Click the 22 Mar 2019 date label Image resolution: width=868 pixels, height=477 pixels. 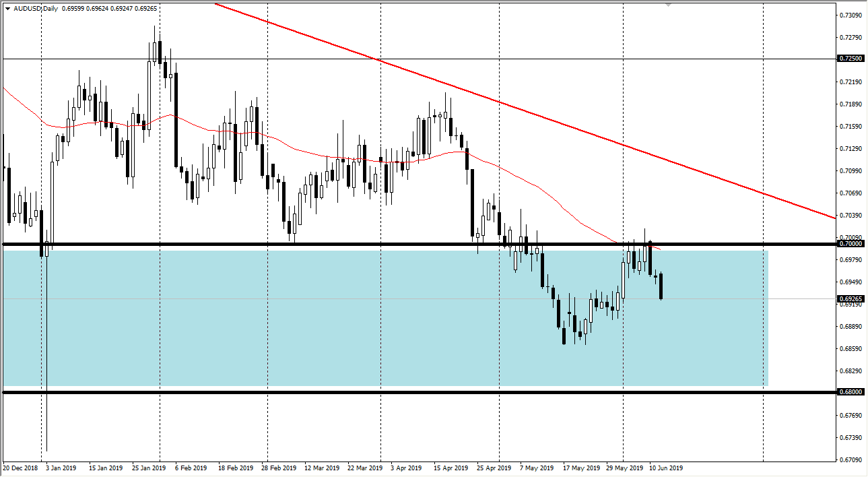[364, 468]
